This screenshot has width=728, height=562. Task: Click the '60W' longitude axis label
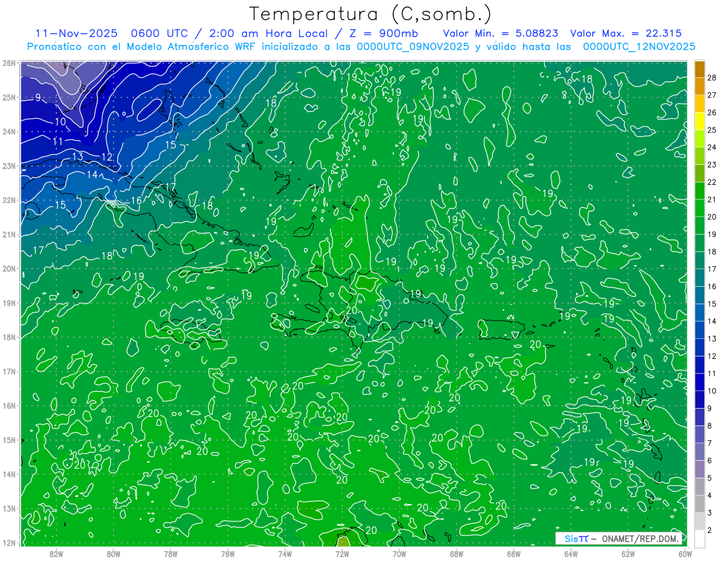click(686, 554)
